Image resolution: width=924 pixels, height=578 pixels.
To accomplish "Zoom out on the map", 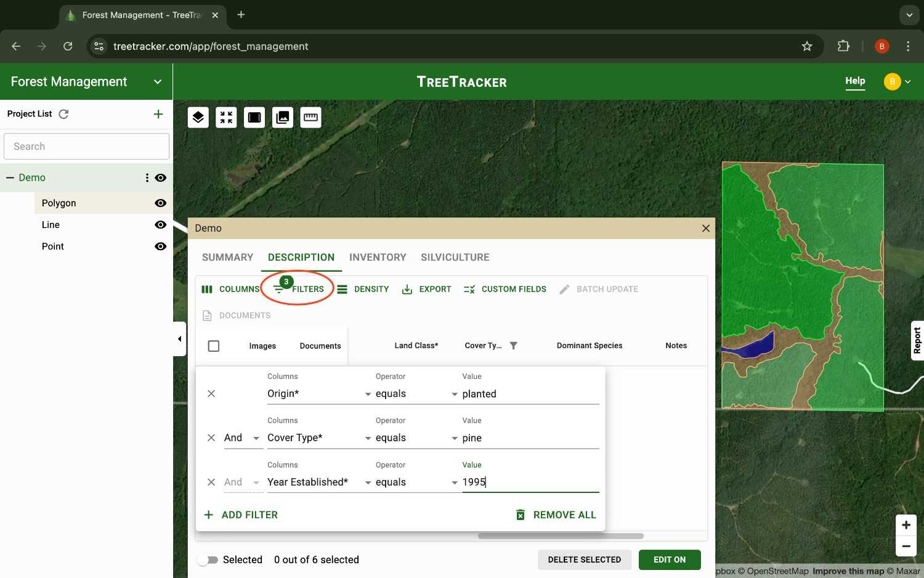I will click(x=906, y=546).
